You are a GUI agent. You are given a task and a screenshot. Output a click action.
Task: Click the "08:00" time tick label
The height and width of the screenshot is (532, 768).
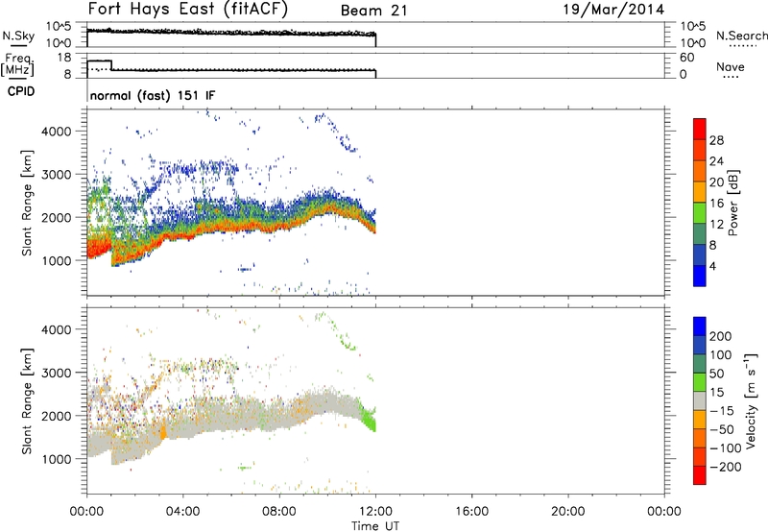[x=279, y=512]
